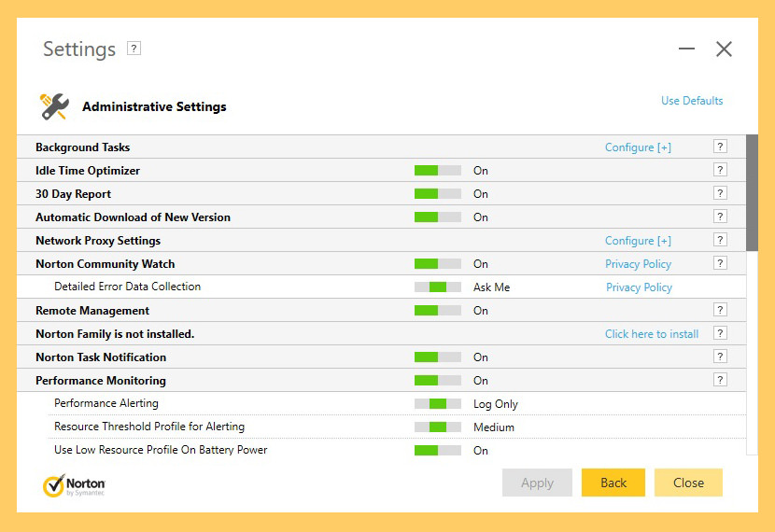This screenshot has height=532, width=775.
Task: Open Privacy Policy for Norton Community Watch
Action: (x=638, y=264)
